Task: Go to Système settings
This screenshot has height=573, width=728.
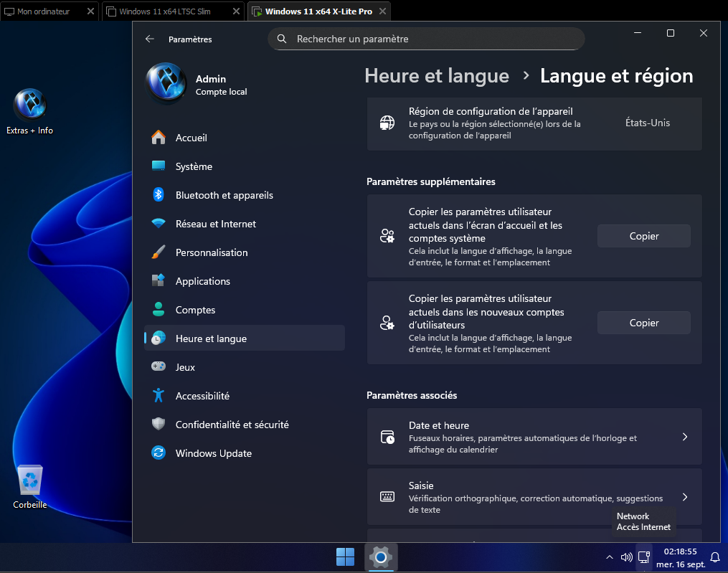Action: coord(244,166)
